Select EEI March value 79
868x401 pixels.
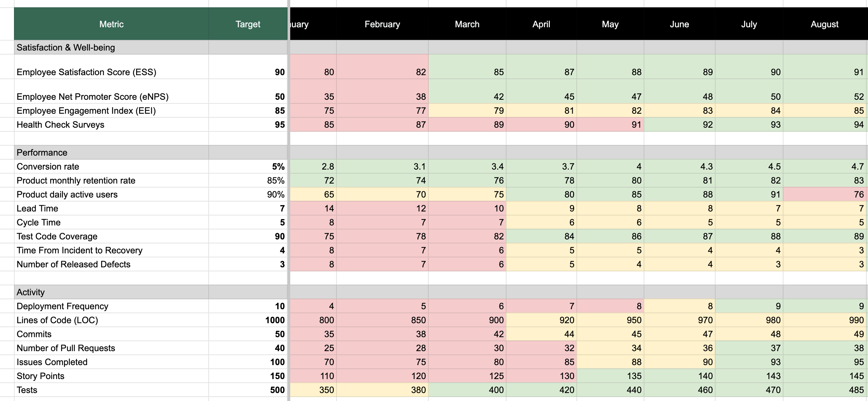pyautogui.click(x=467, y=110)
